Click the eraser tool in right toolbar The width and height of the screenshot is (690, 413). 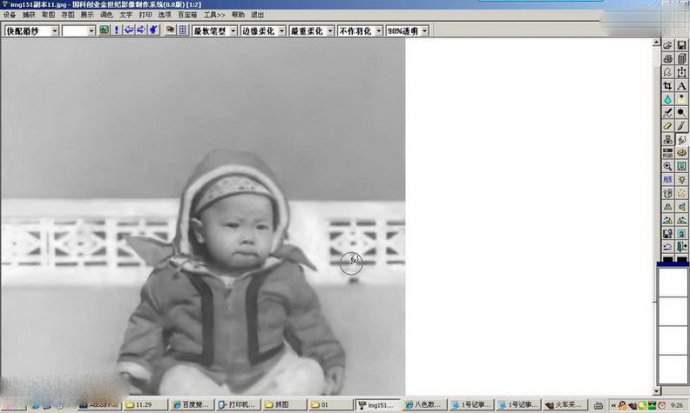coord(668,126)
